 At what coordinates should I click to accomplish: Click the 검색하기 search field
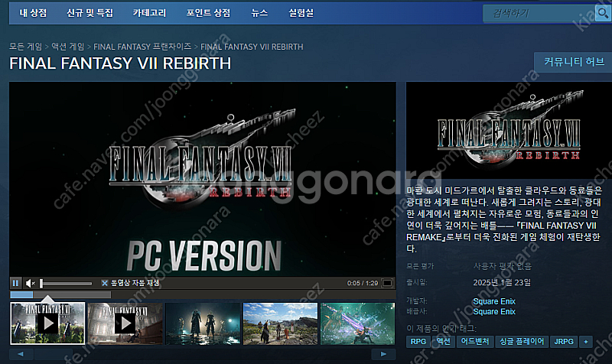[x=539, y=13]
